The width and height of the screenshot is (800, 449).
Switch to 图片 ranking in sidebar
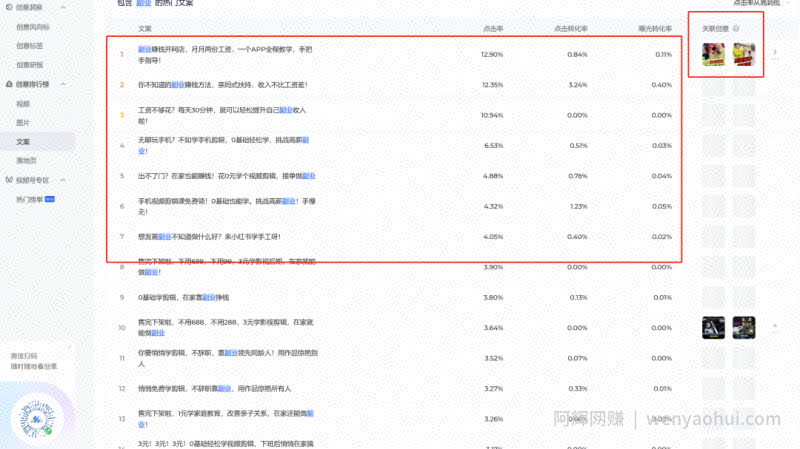(23, 122)
